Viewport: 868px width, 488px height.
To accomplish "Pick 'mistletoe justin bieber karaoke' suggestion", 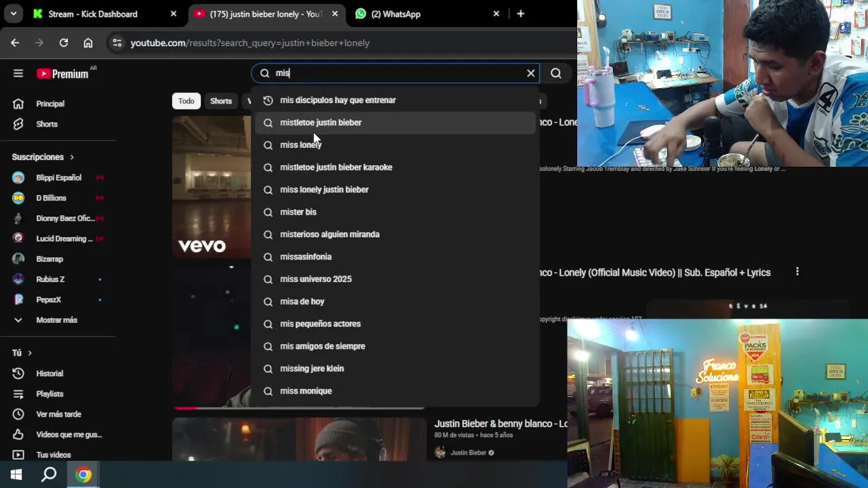I will (395, 167).
